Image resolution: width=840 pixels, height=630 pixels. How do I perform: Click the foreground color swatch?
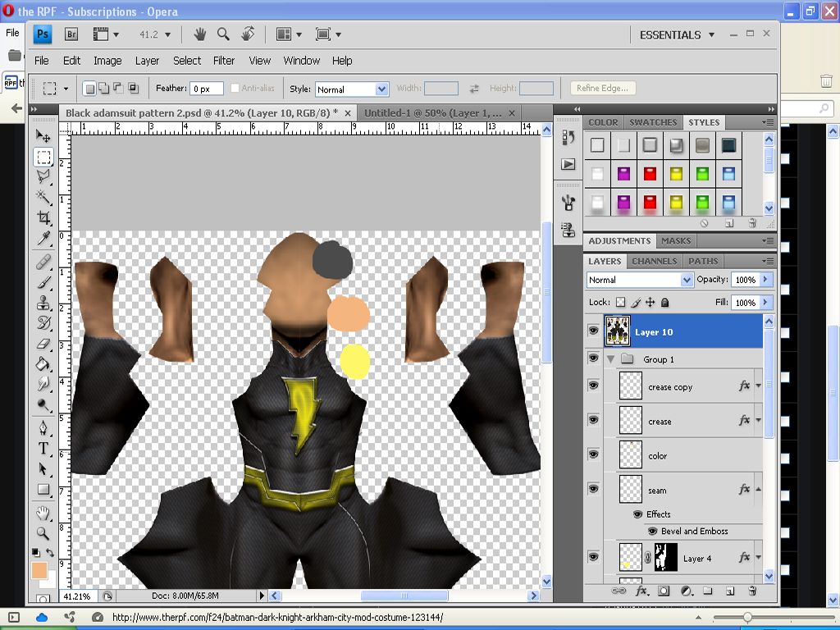point(39,570)
